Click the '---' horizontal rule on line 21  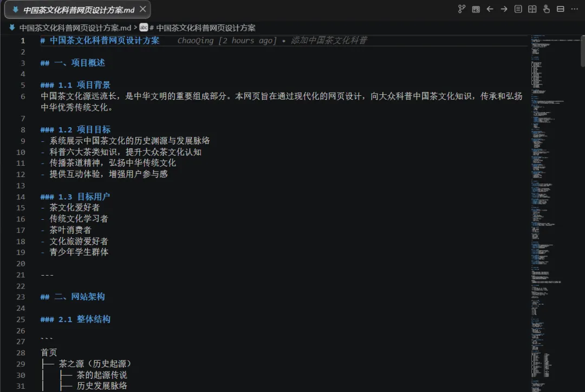pyautogui.click(x=47, y=275)
